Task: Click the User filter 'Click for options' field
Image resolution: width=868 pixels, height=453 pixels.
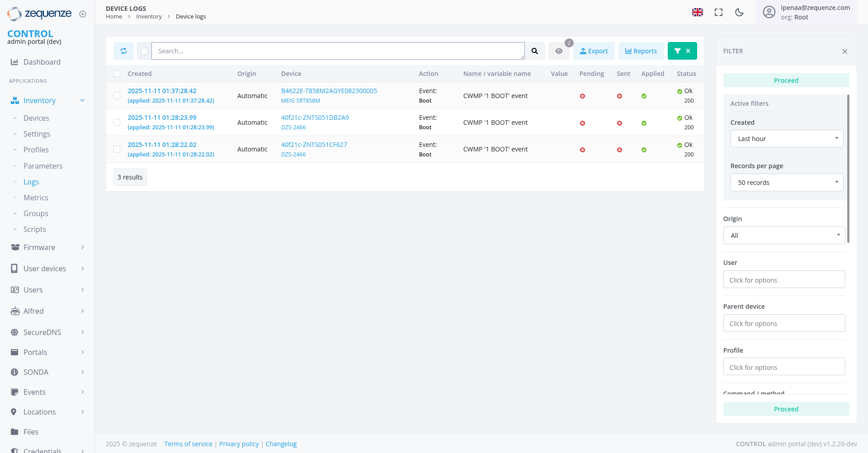Action: coord(784,279)
